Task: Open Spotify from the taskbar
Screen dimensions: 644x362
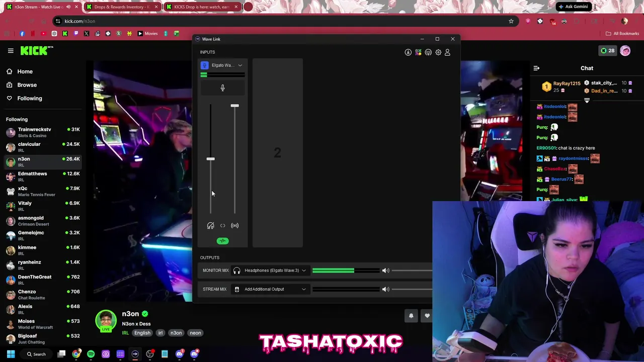Action: 91,354
